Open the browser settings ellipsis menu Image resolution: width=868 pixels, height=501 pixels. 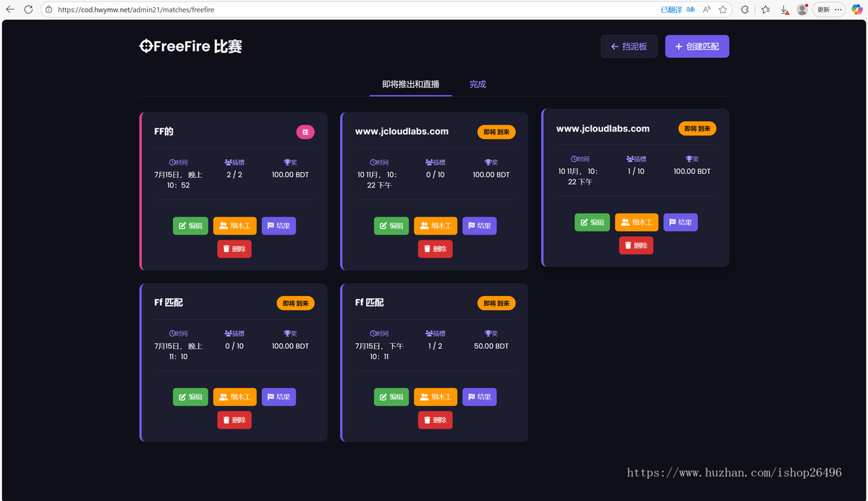838,10
